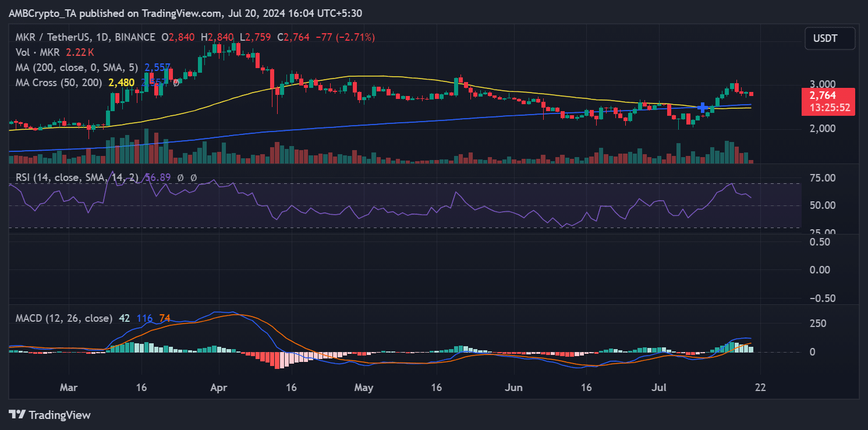868x430 pixels.
Task: Click the 3,000 price axis label
Action: [x=822, y=85]
